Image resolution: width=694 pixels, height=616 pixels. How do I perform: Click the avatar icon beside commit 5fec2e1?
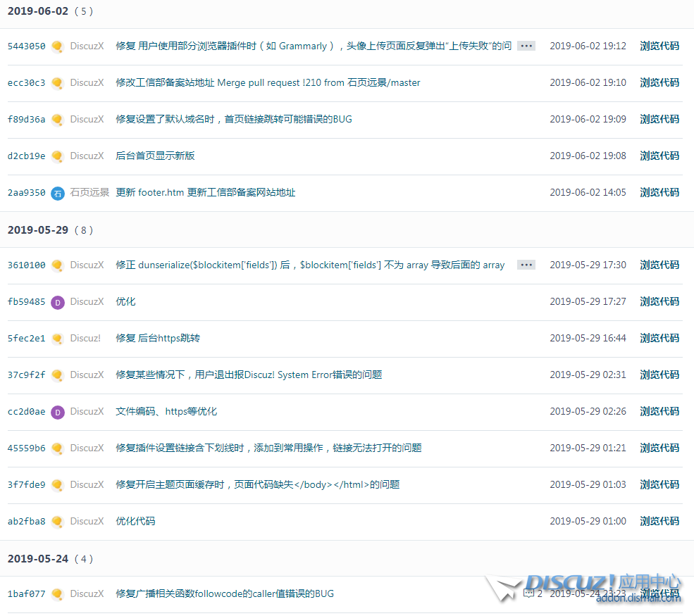(58, 339)
